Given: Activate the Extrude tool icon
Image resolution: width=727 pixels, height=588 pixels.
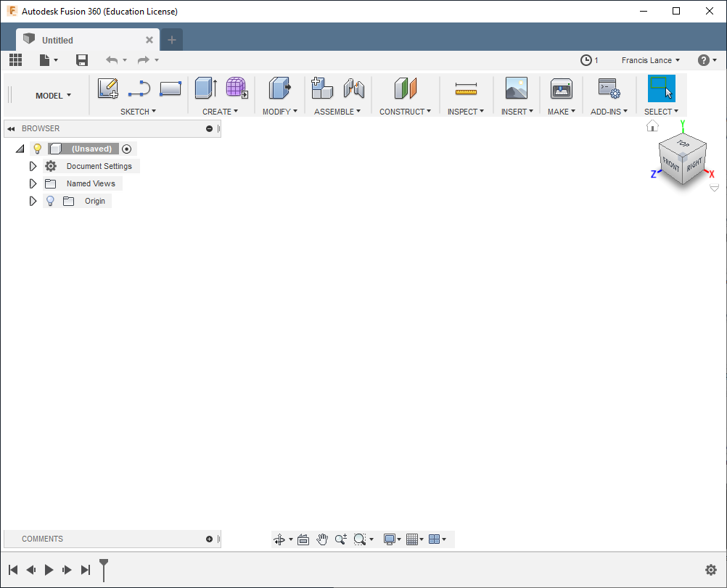Looking at the screenshot, I should 206,88.
